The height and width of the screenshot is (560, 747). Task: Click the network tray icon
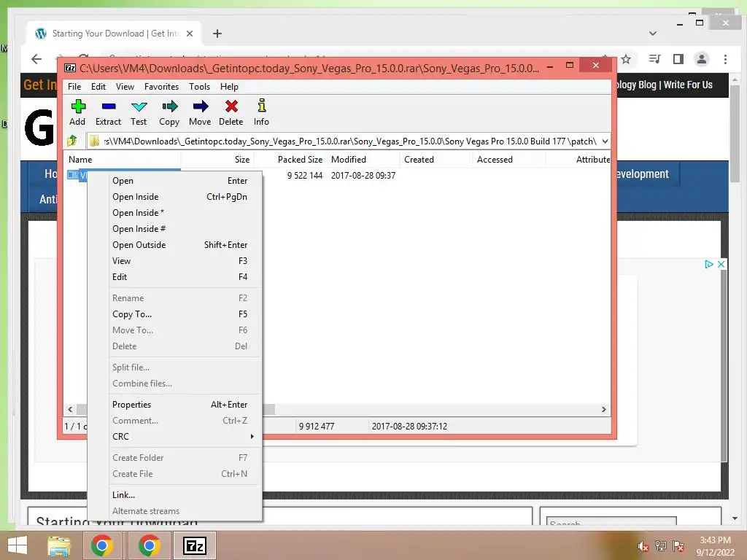tap(661, 546)
